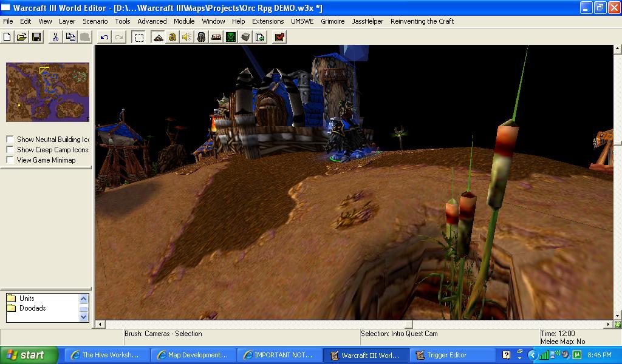This screenshot has width=622, height=364.
Task: Open the Edit menu
Action: pyautogui.click(x=26, y=21)
